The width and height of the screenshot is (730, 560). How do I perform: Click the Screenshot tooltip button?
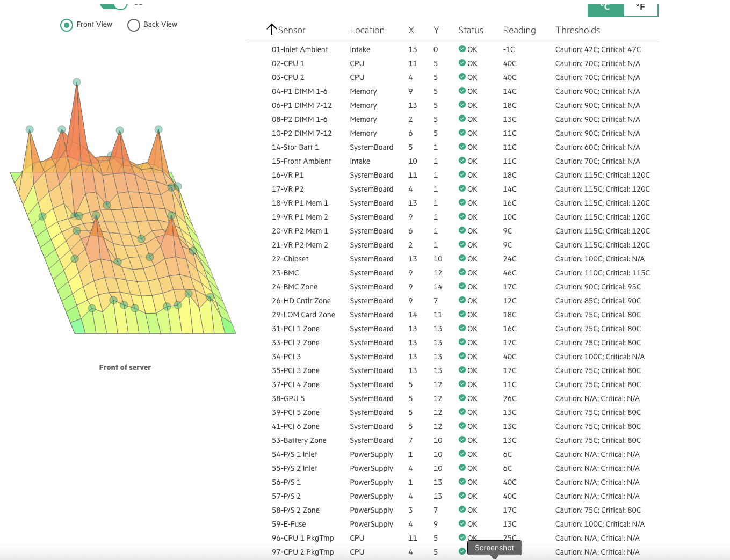(494, 548)
